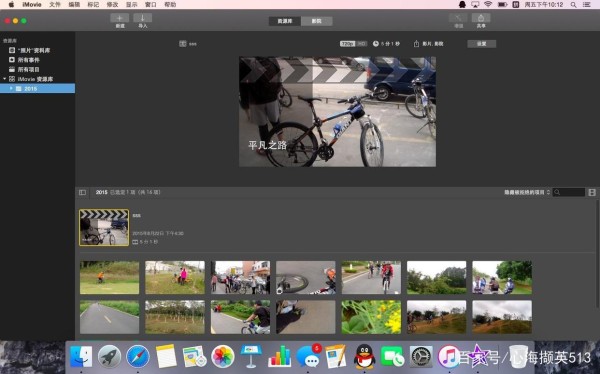This screenshot has height=374, width=600.
Task: Switch to the Theater tab
Action: 316,21
